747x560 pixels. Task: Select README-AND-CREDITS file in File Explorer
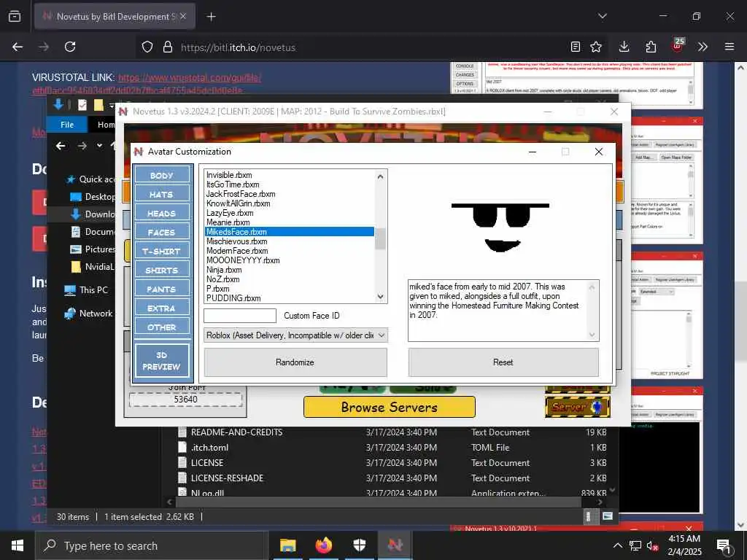tap(237, 432)
